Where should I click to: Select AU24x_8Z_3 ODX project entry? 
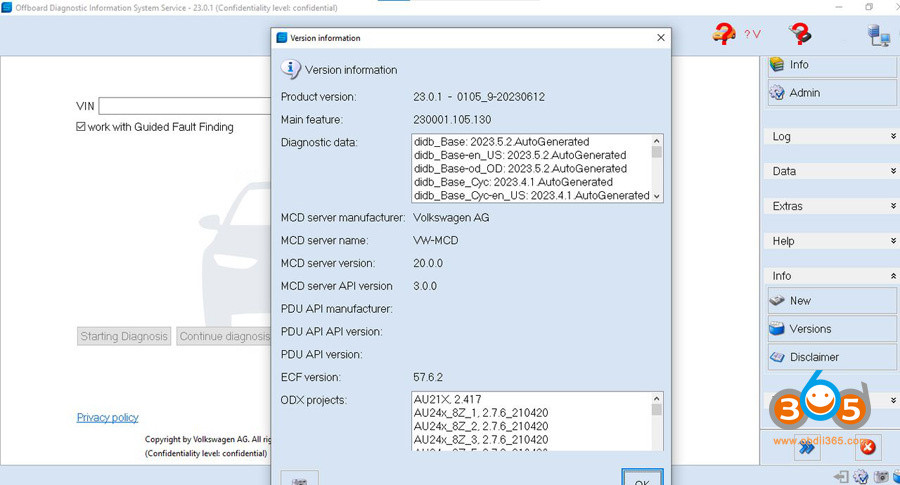(481, 440)
